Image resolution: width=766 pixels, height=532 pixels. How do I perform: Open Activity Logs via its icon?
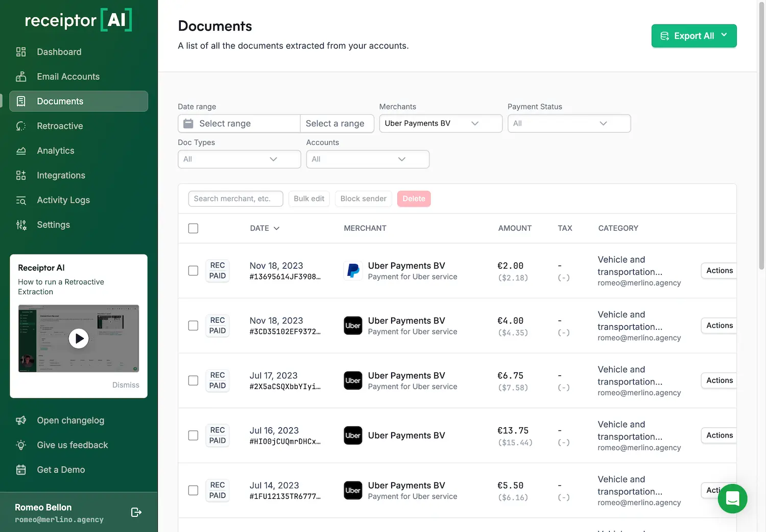(21, 200)
